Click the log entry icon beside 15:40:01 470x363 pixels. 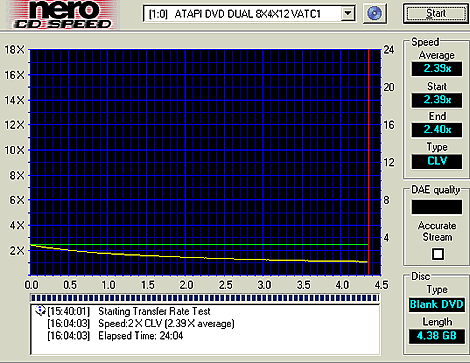40,311
